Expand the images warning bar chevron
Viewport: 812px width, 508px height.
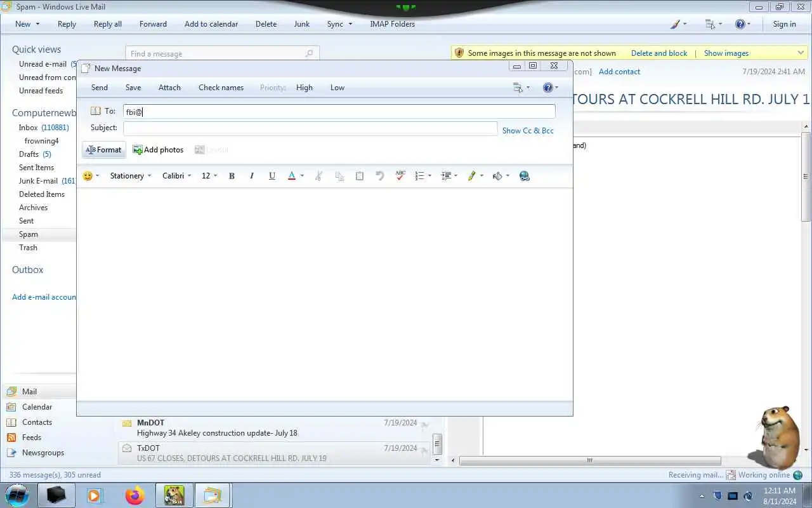[801, 53]
